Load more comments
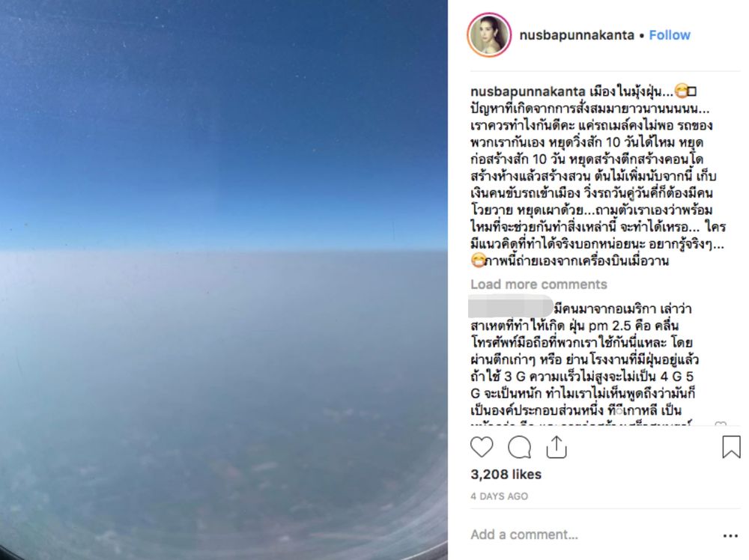Viewport: 749px width, 560px height. [x=539, y=284]
